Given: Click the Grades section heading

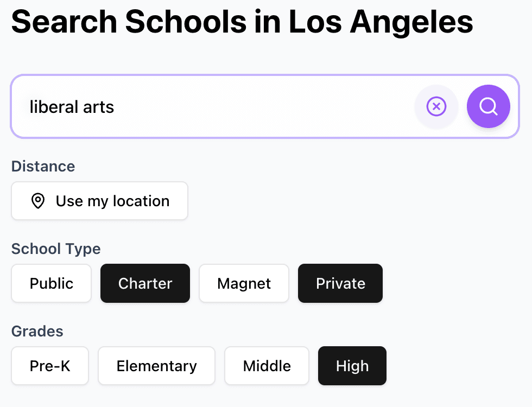Looking at the screenshot, I should (x=37, y=331).
